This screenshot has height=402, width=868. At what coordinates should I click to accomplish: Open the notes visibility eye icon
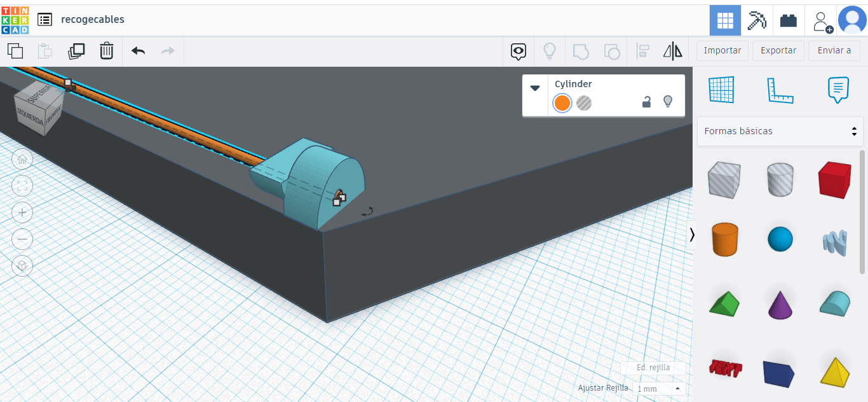pyautogui.click(x=519, y=52)
